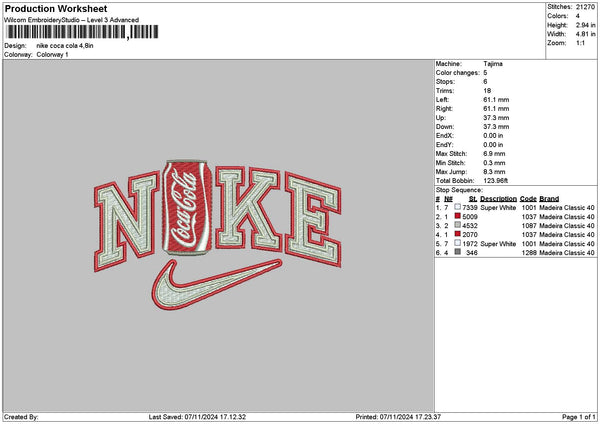
Task: Click the Stops value '6'
Action: (x=485, y=82)
